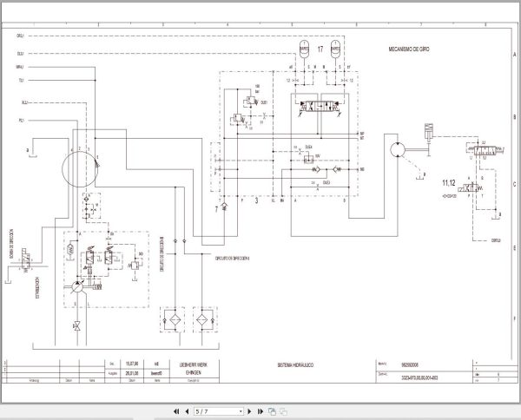This screenshot has width=521, height=420.
Task: Click the right accumulator symbol
Action: [335, 49]
